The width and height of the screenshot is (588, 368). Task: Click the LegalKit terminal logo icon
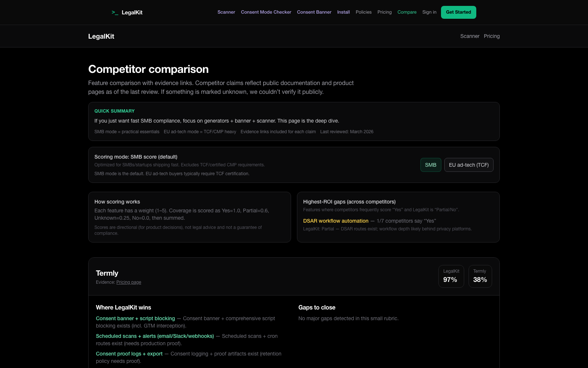(x=115, y=12)
